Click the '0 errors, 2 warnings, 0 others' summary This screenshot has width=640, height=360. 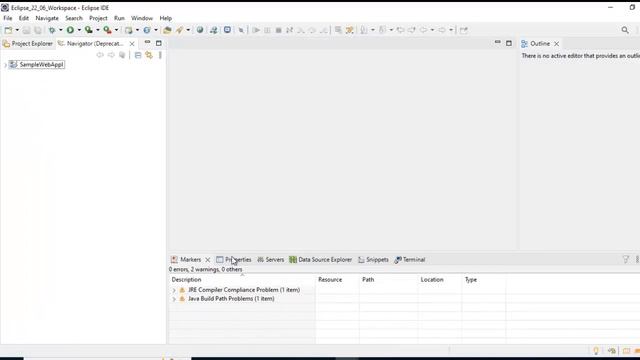(x=205, y=269)
